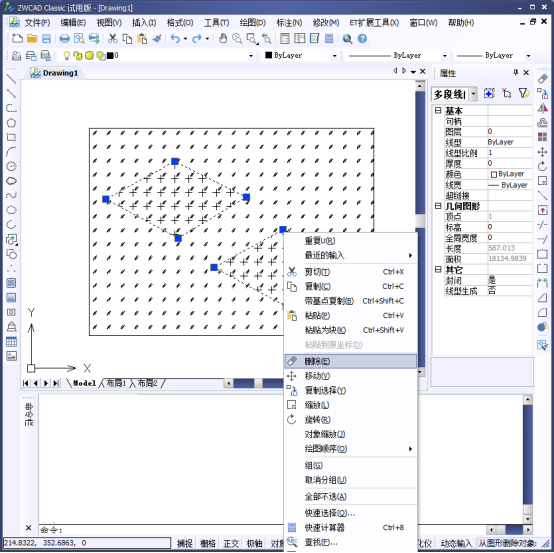Select 全部不选(A) in context menu
554x553 pixels.
pos(325,496)
